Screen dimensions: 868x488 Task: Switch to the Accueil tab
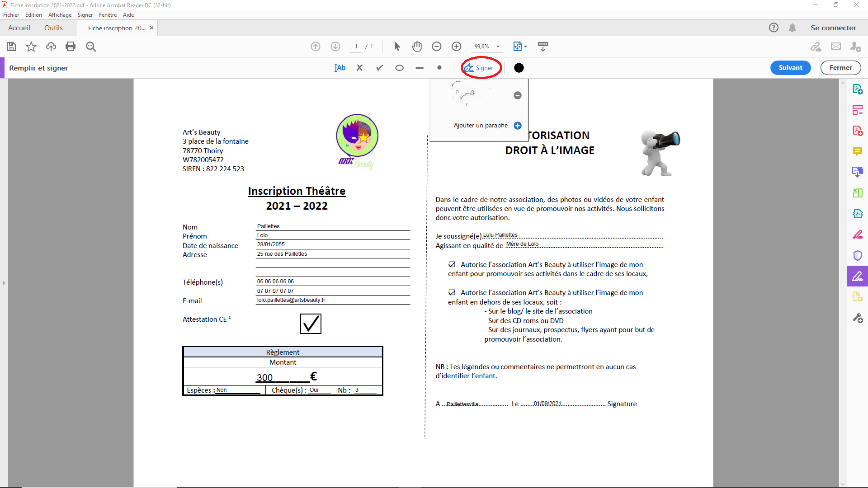19,28
